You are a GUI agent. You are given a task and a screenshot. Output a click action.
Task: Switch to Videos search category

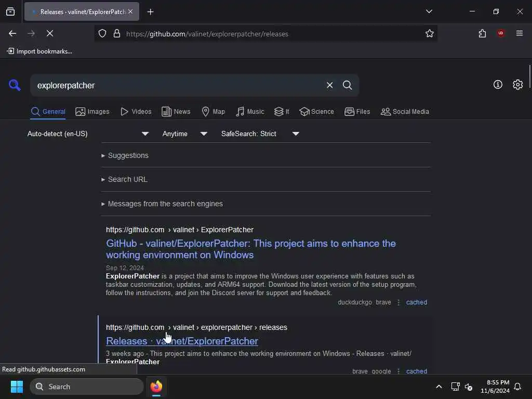point(136,112)
